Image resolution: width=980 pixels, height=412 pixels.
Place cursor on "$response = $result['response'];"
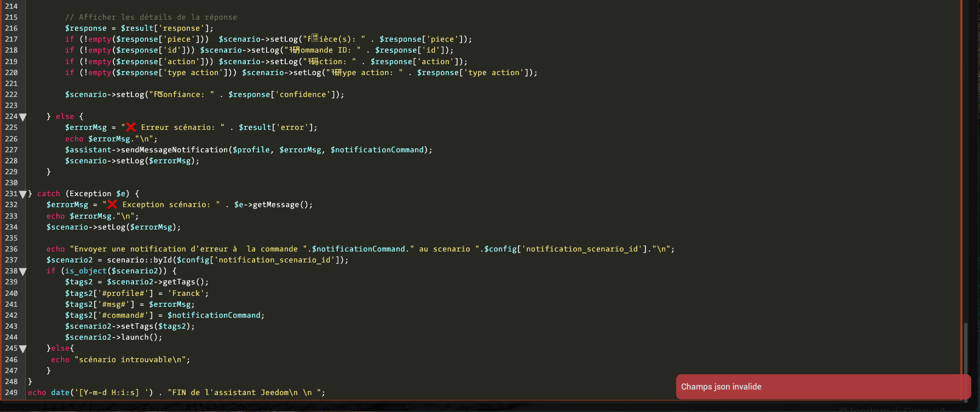(139, 28)
